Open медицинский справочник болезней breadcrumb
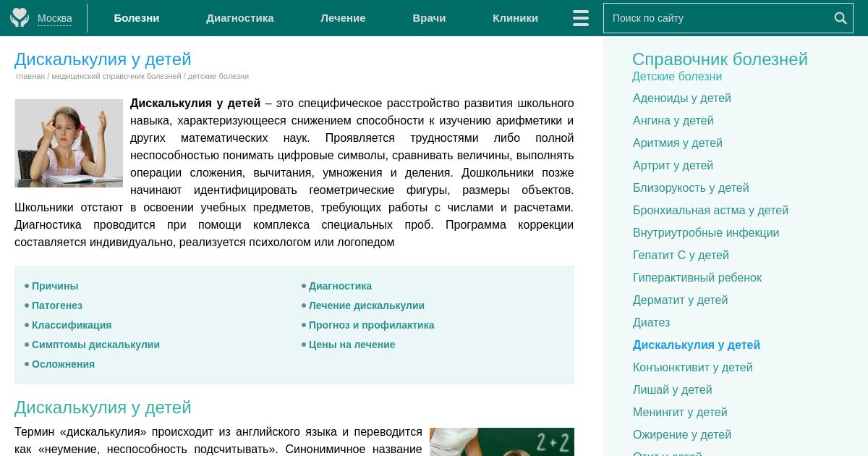The image size is (868, 456). point(116,76)
